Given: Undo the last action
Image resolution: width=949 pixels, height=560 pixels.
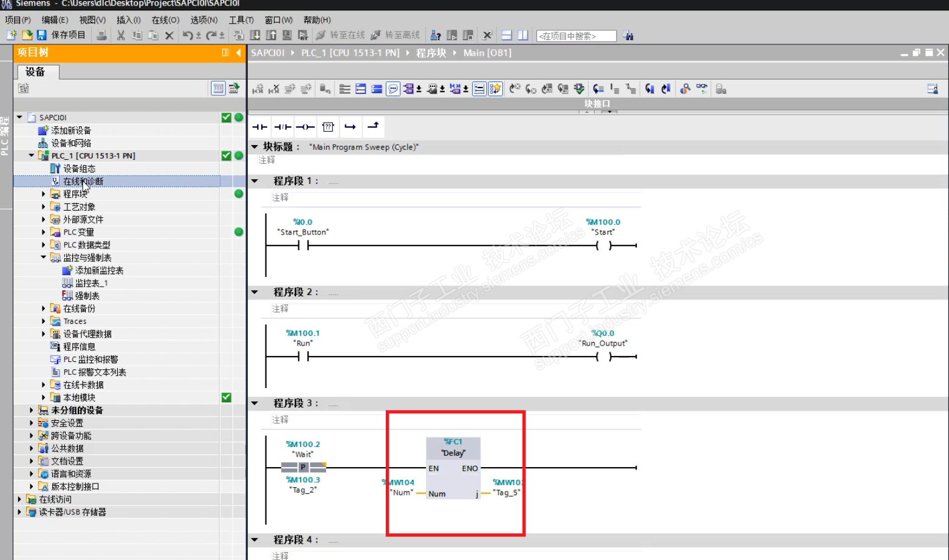Looking at the screenshot, I should [x=188, y=35].
